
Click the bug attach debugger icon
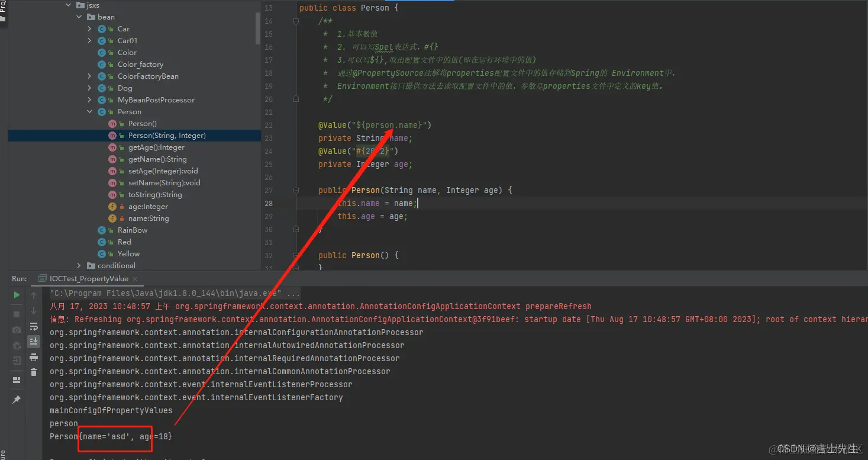click(17, 345)
